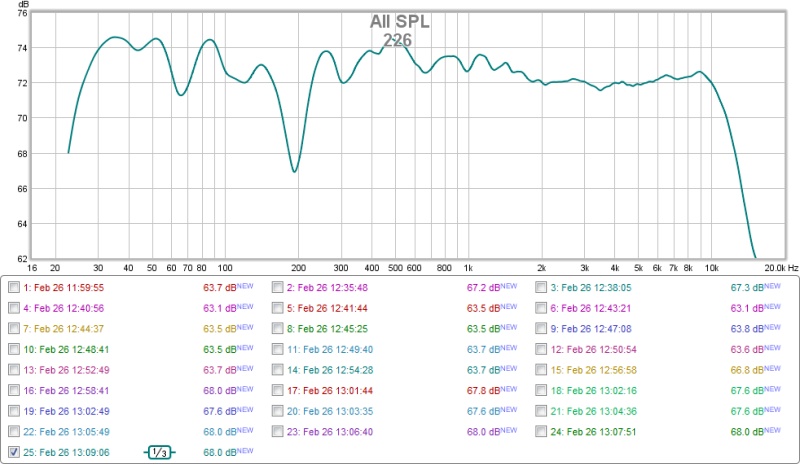Check the box for 11: Feb 26 12:49:40

pos(278,349)
